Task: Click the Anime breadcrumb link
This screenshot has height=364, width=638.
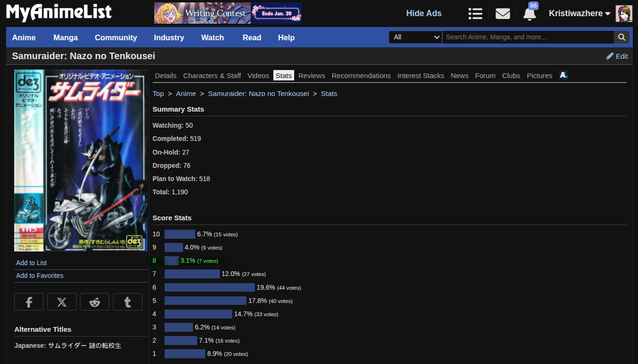Action: [186, 94]
